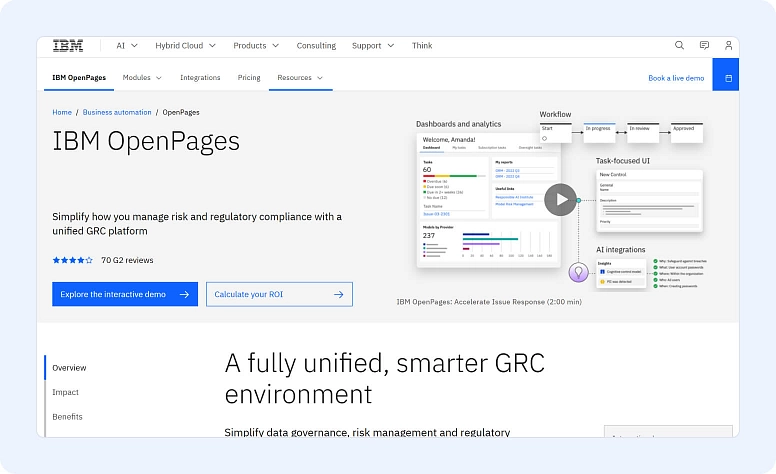Select Overview in the side navigation
This screenshot has height=474, width=776.
pyautogui.click(x=69, y=368)
